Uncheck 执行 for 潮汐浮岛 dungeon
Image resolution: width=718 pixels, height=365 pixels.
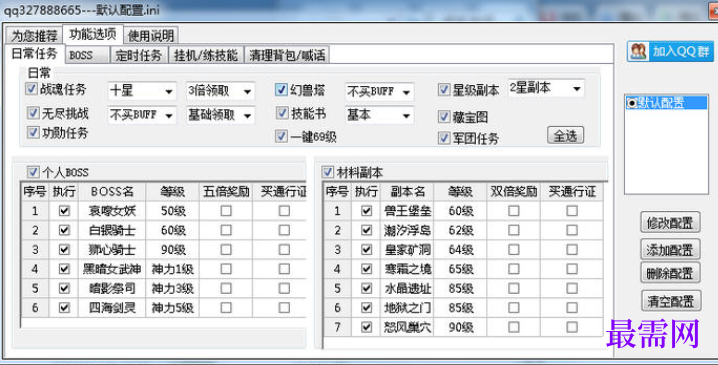(366, 230)
